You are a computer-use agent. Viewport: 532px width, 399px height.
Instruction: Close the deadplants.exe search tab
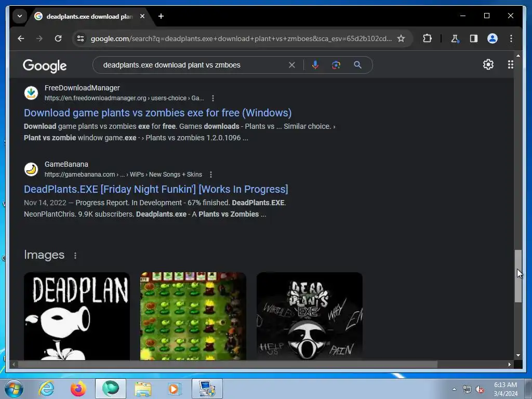142,16
